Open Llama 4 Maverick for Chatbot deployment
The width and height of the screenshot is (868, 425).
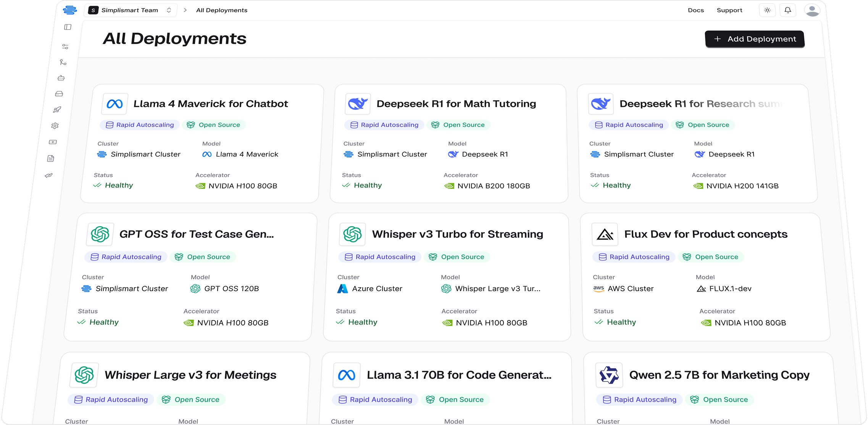[210, 104]
